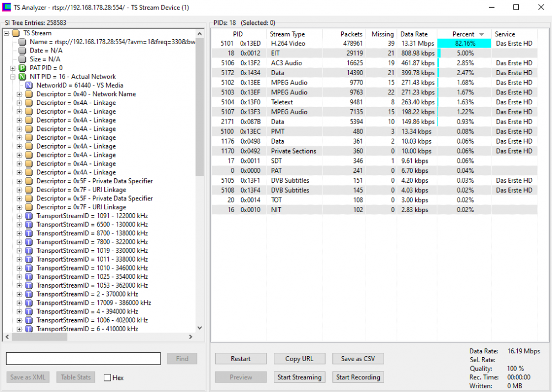Image resolution: width=552 pixels, height=392 pixels.
Task: Click the TS Stream root folder icon
Action: (x=16, y=33)
